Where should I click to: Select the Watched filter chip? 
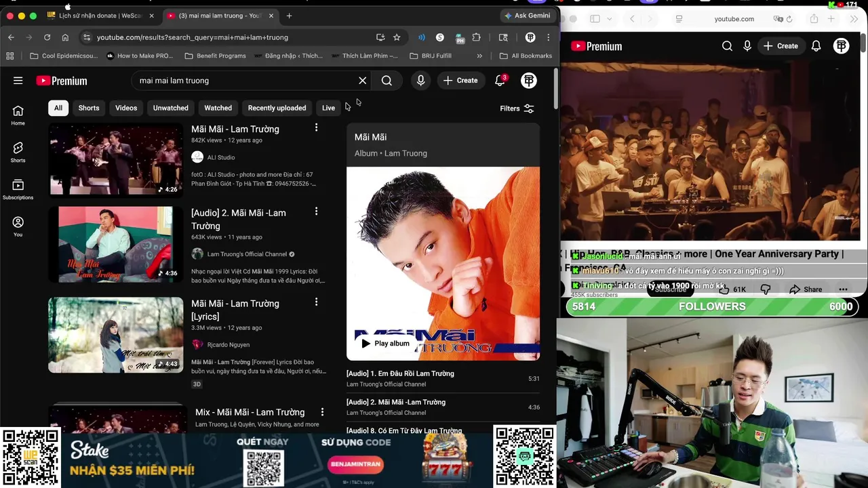pos(218,108)
